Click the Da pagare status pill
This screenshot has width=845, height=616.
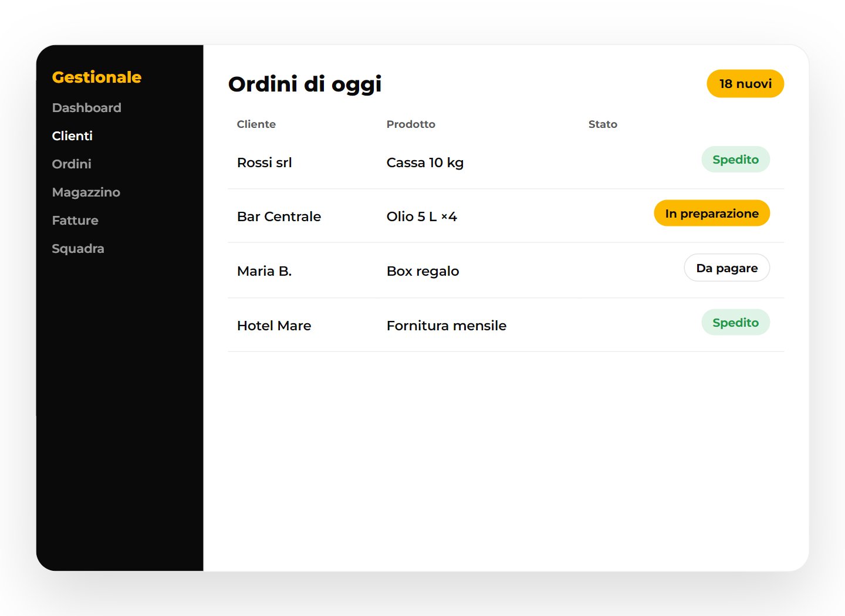pos(726,268)
